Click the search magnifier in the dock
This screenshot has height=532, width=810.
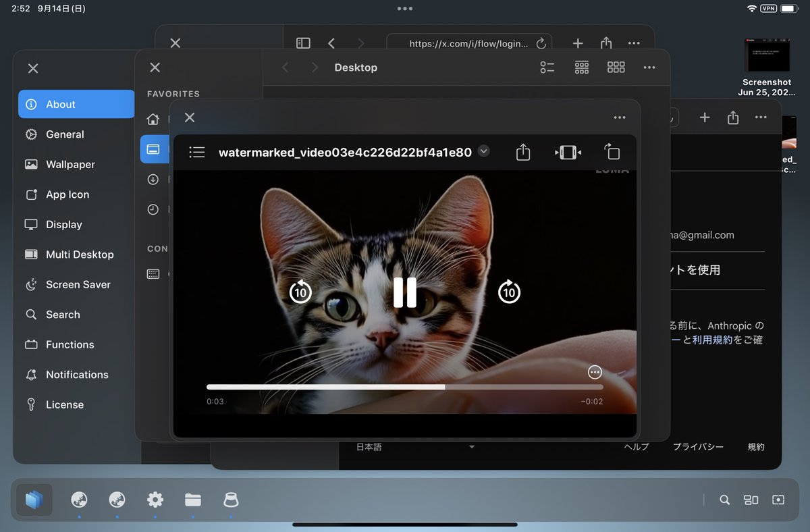724,500
